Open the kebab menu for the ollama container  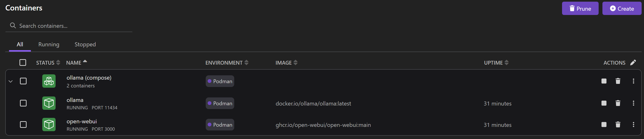point(634,103)
